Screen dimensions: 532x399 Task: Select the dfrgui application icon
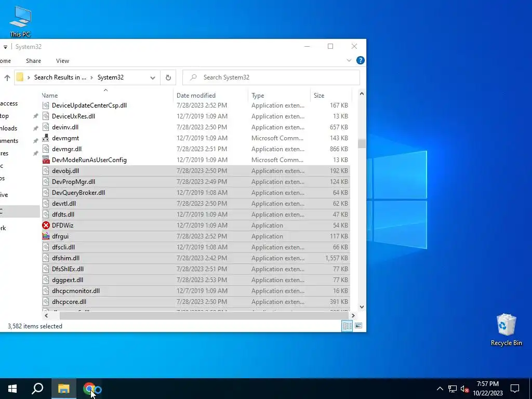46,236
